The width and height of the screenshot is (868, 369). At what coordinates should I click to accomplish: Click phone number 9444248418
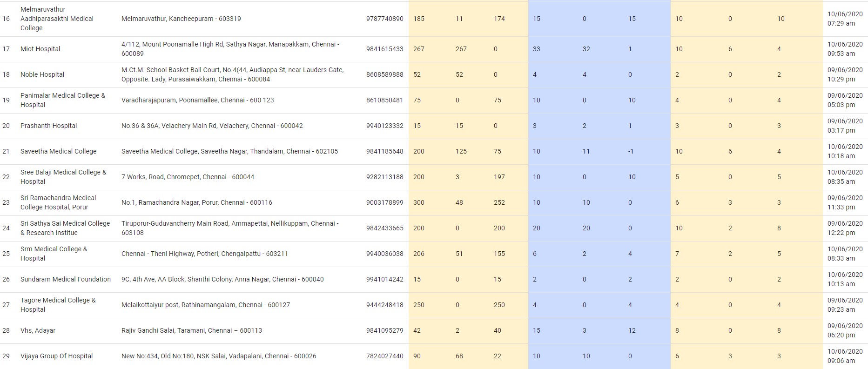click(x=385, y=305)
